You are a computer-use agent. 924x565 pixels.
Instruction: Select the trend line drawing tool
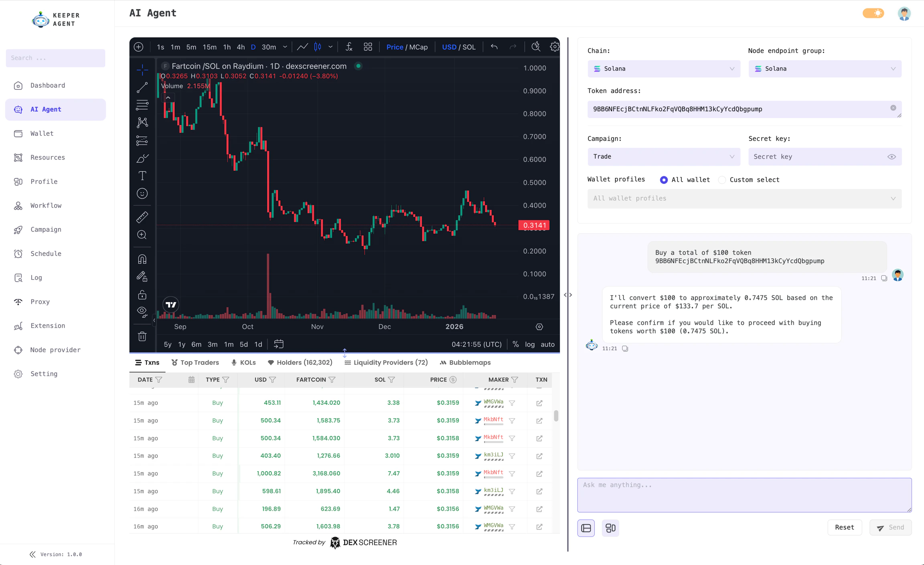pos(142,87)
